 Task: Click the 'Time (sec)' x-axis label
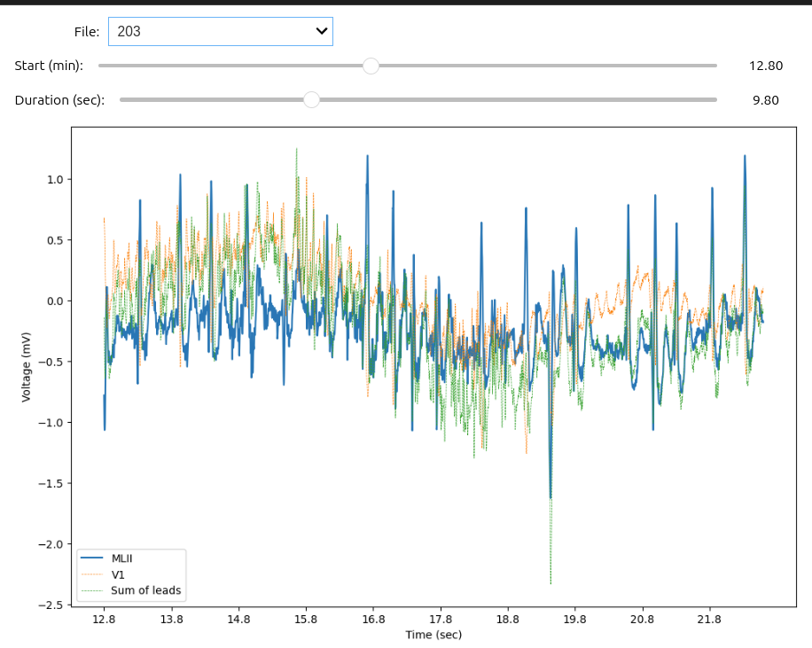(x=433, y=635)
